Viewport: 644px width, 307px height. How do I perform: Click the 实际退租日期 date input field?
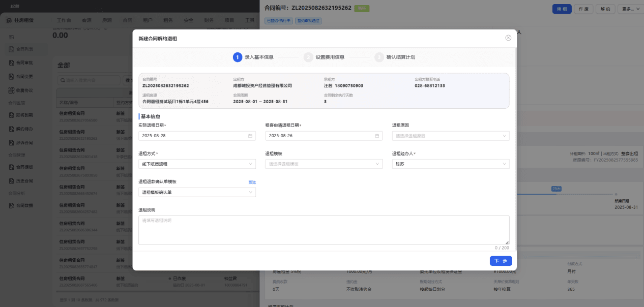197,136
